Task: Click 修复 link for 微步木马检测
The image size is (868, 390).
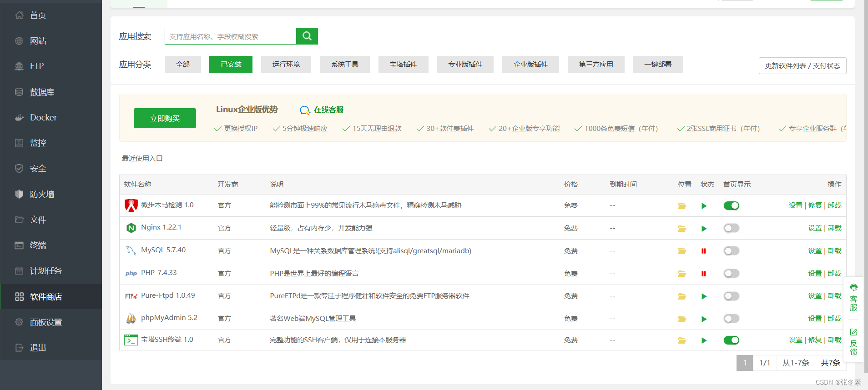Action: coord(815,205)
